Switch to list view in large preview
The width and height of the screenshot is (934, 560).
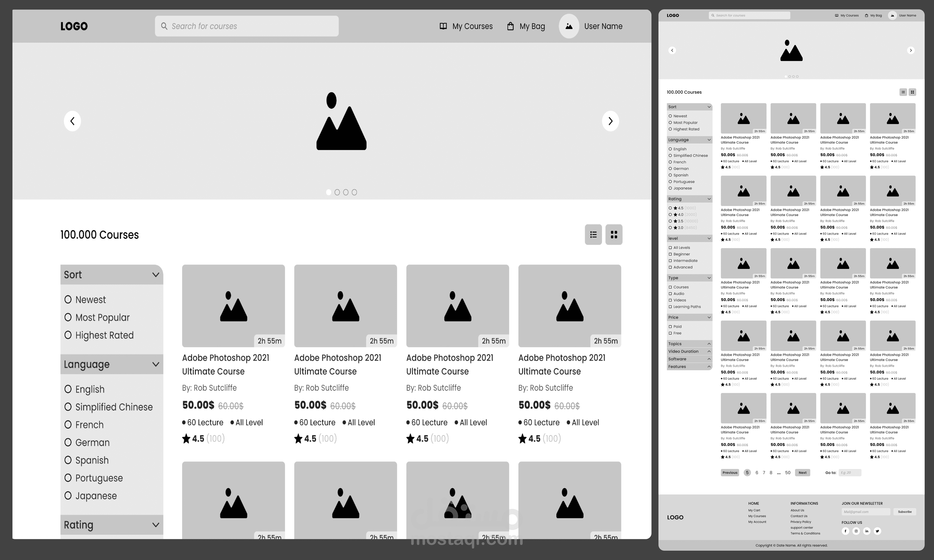(x=593, y=235)
